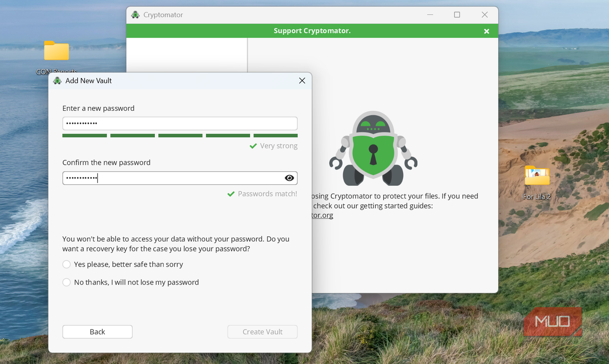The image size is (609, 364).
Task: Click the green check next to 'Passwords match!'
Action: tap(231, 194)
